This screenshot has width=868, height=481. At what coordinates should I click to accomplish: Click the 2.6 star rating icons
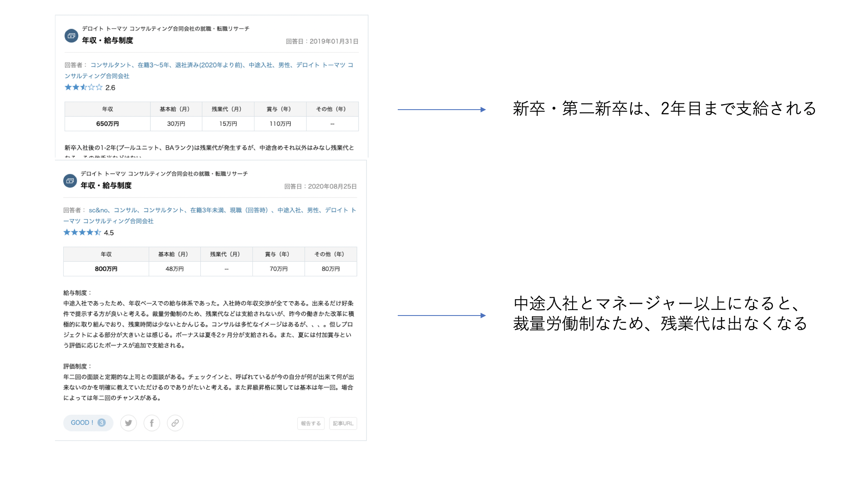click(83, 87)
